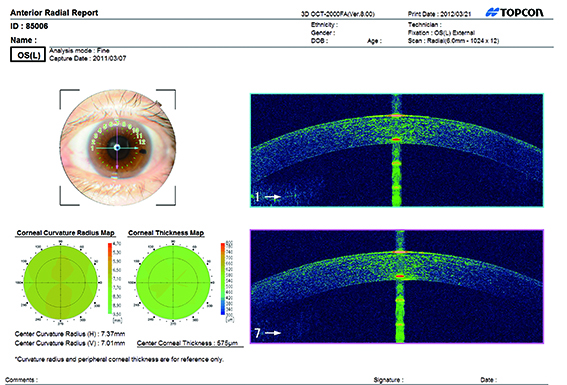
Task: Click the ID : 85006 label
Action: (x=29, y=26)
